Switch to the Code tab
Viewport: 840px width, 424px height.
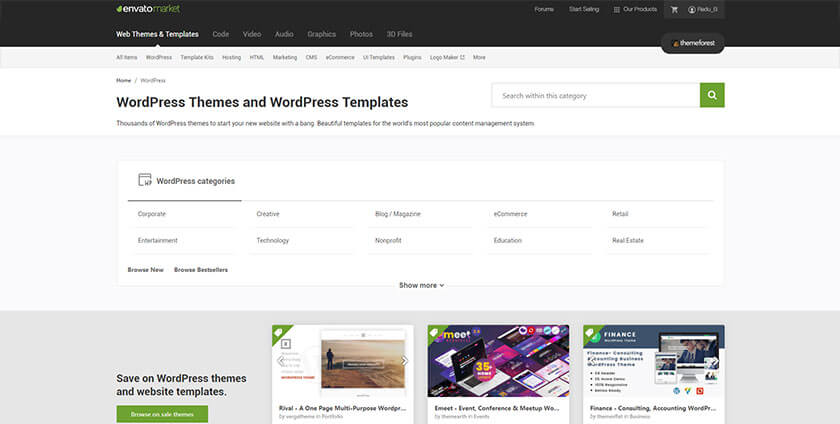pyautogui.click(x=221, y=34)
